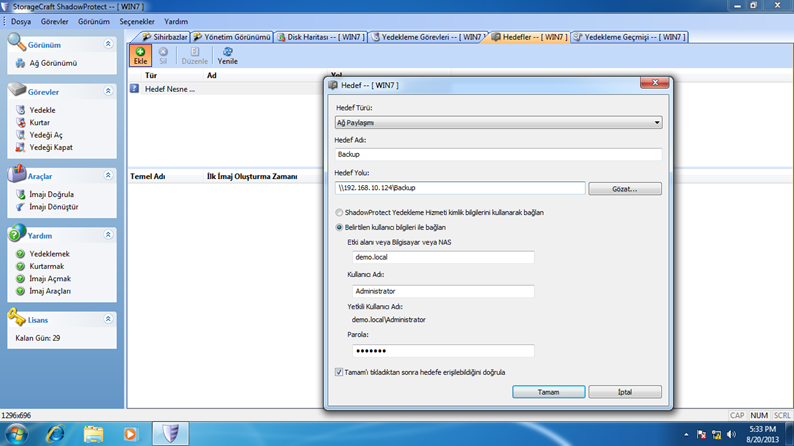
Task: Close the Hedef dialog
Action: coord(654,83)
